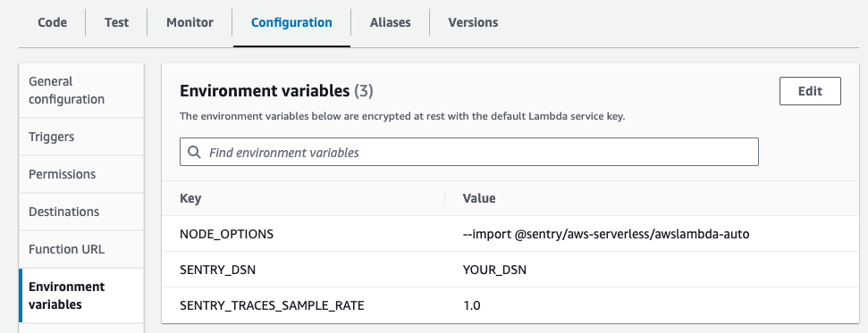The image size is (868, 333).
Task: Open the Monitor tab
Action: point(190,22)
